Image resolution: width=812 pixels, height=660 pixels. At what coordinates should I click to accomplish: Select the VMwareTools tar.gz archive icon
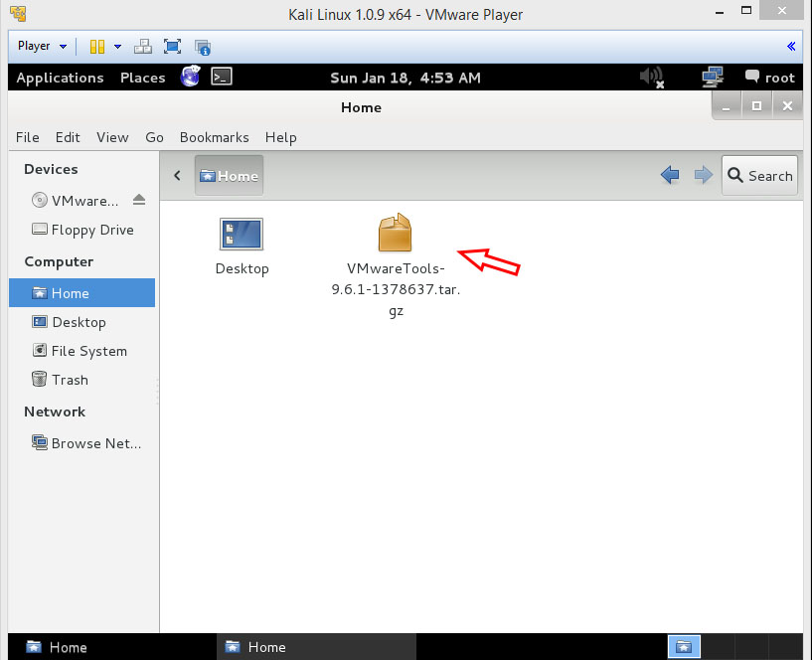[x=396, y=233]
